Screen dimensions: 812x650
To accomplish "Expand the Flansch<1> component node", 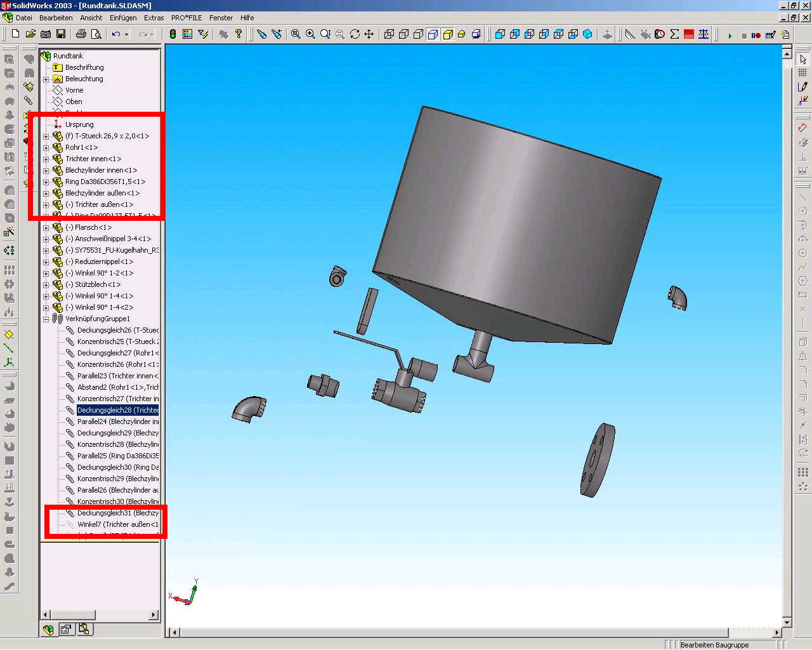I will click(x=46, y=228).
